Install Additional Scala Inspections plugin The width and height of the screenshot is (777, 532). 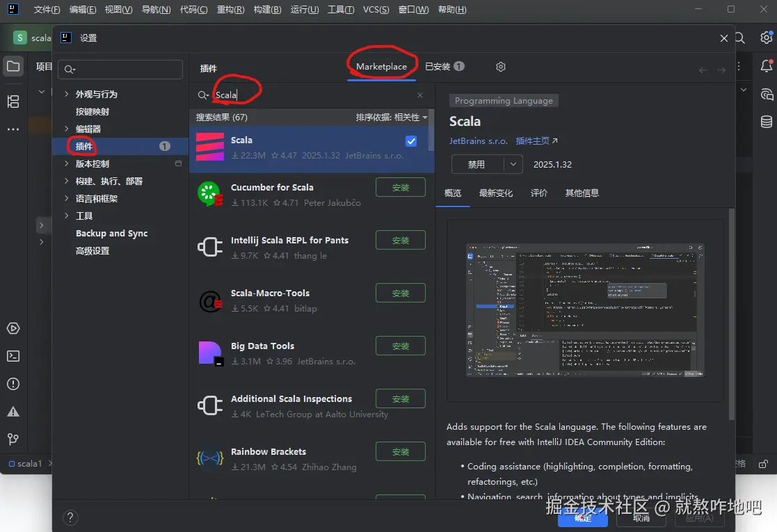[x=401, y=398]
